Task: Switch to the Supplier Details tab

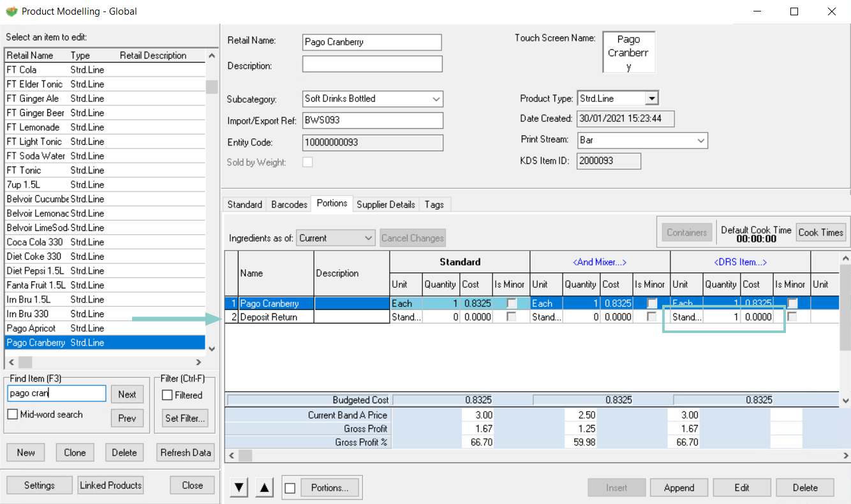Action: coord(386,205)
